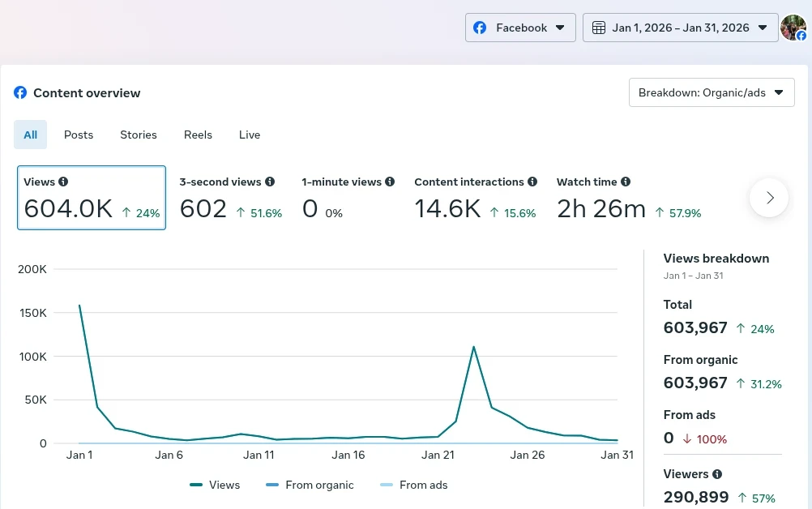Screen dimensions: 812x509
Task: Expand the Breakdown: Organic/ads dropdown
Action: pos(711,92)
